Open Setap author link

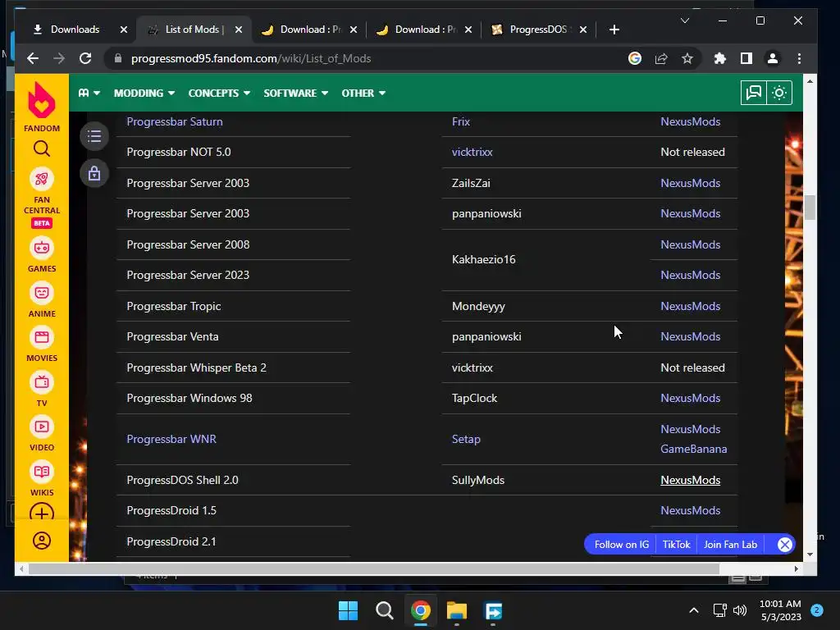(466, 439)
